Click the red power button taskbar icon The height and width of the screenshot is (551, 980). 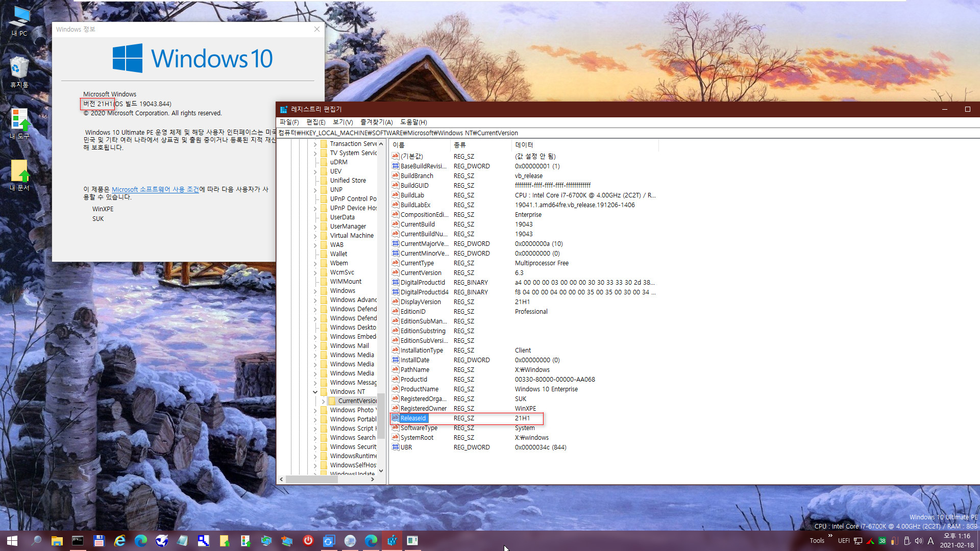[308, 541]
